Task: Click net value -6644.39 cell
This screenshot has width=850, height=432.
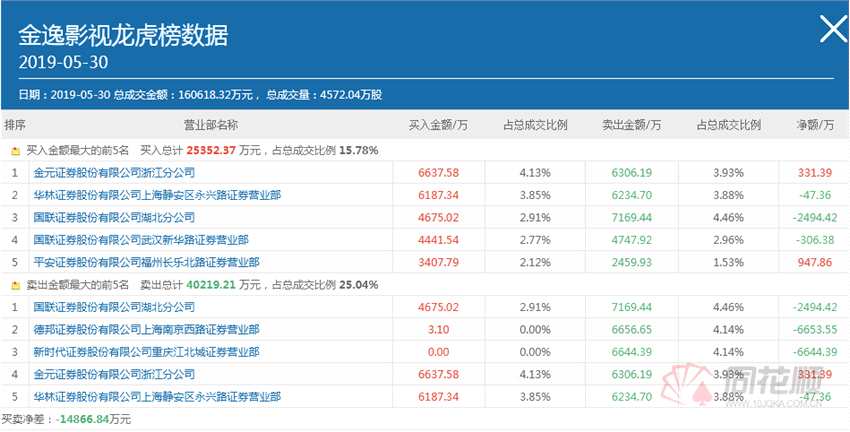Action: click(815, 352)
